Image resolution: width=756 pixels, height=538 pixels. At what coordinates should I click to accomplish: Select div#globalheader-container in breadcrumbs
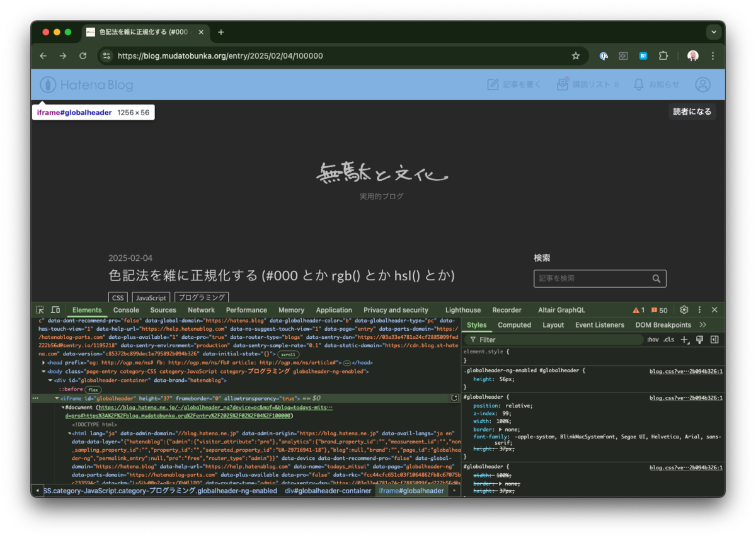tap(328, 491)
